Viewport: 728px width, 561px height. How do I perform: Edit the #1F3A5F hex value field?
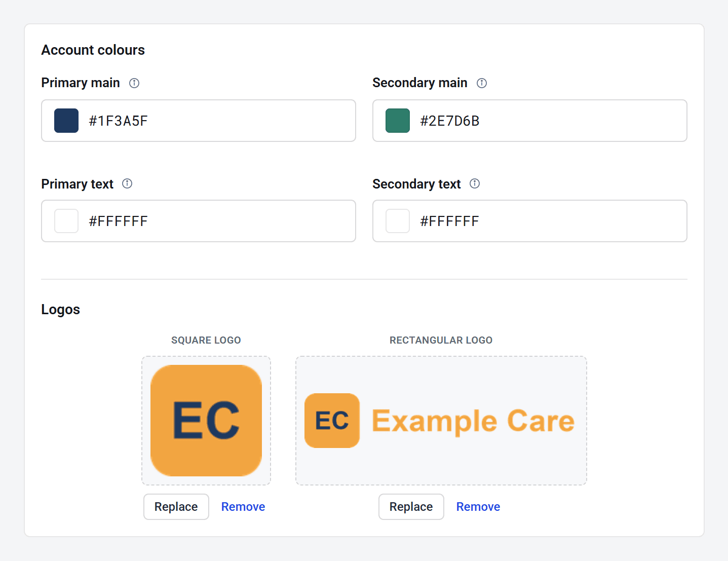tap(199, 121)
